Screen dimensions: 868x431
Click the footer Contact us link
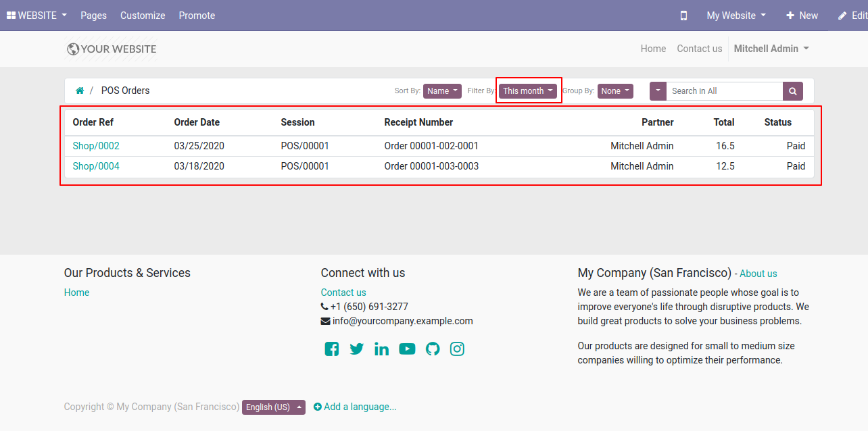pos(343,293)
